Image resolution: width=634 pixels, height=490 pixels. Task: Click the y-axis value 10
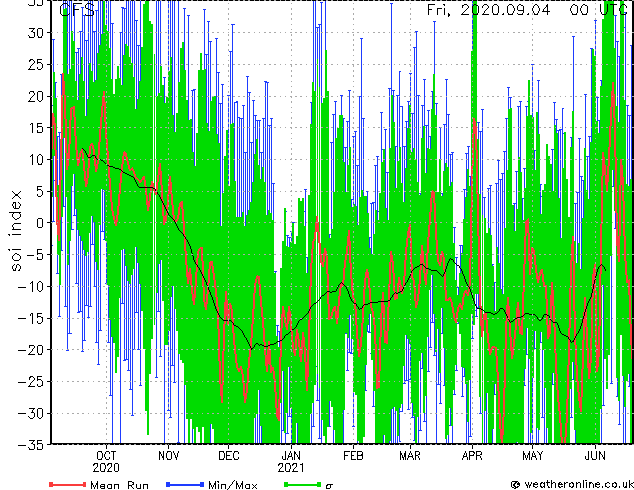point(36,160)
